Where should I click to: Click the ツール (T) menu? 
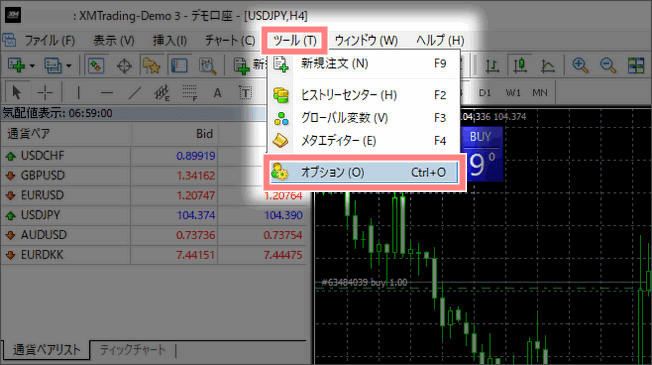[295, 40]
